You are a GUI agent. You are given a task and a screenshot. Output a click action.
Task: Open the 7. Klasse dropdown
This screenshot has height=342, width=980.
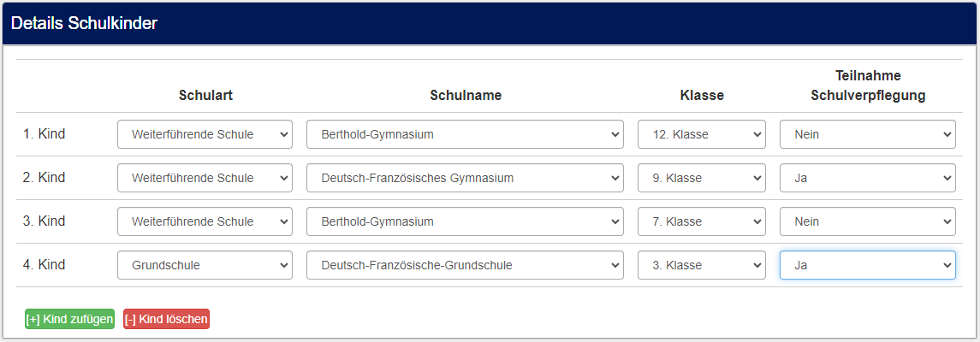(701, 221)
